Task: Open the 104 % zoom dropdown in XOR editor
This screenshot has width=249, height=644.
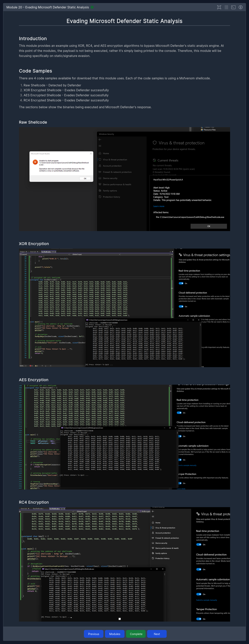Action: (23, 366)
